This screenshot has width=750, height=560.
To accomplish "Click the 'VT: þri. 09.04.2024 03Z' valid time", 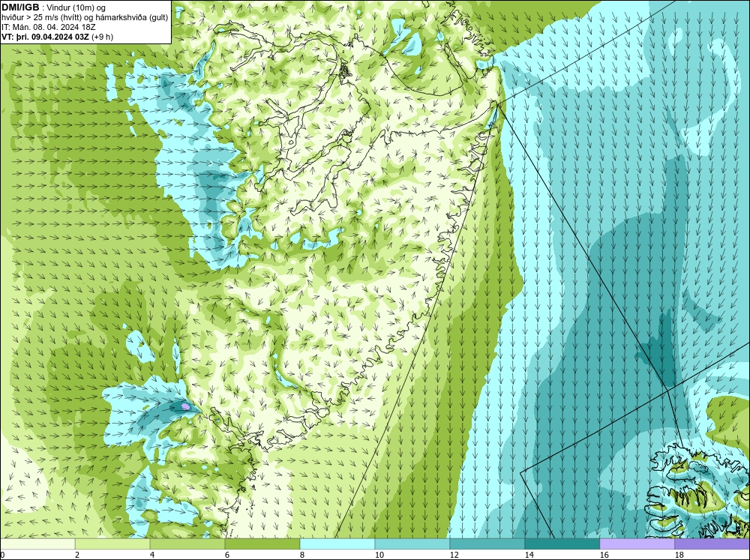I will 45,37.
